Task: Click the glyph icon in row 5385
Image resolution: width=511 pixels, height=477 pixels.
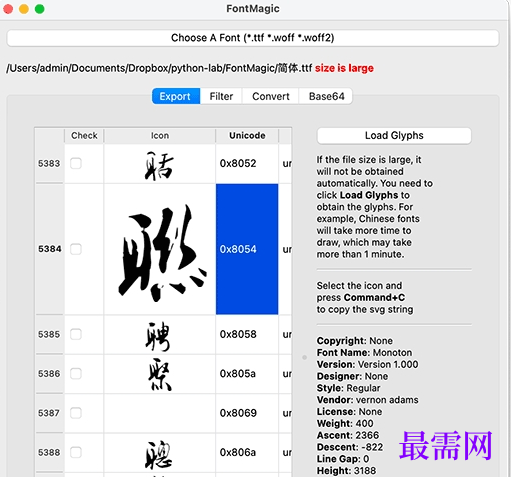Action: click(x=158, y=336)
